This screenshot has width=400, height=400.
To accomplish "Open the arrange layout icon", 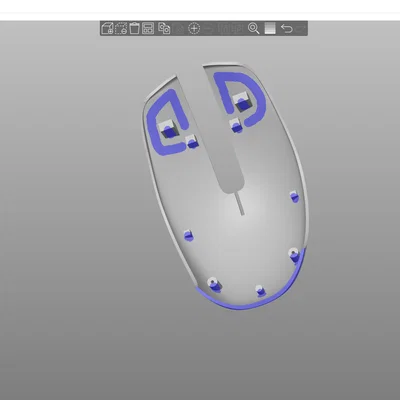I will point(148,28).
